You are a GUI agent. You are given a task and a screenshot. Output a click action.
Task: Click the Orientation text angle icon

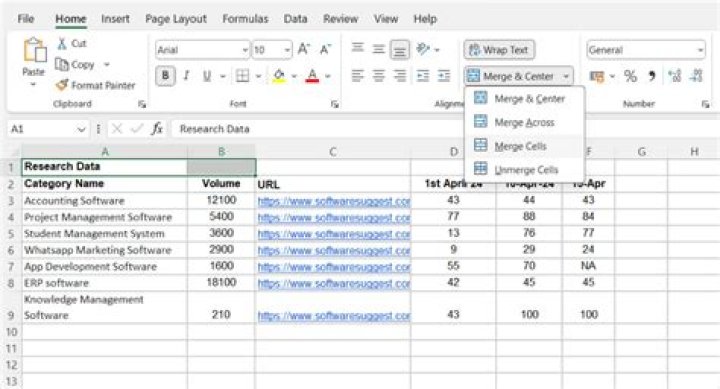[423, 49]
